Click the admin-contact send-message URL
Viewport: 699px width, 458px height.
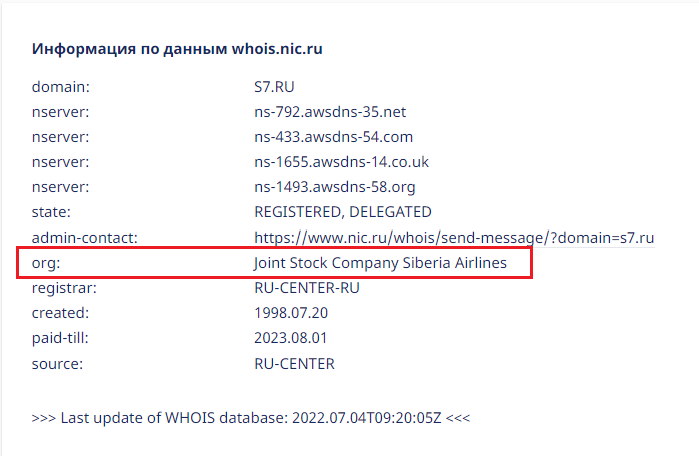454,238
